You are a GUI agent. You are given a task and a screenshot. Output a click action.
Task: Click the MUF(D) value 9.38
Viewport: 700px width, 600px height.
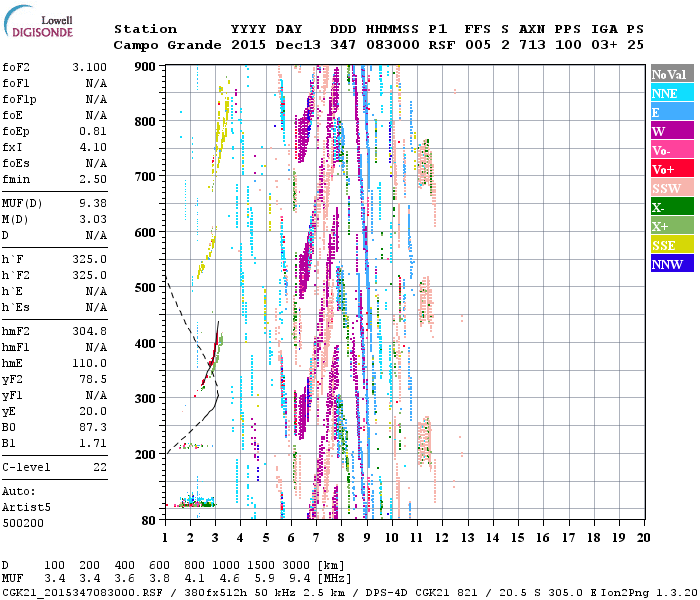click(x=93, y=203)
